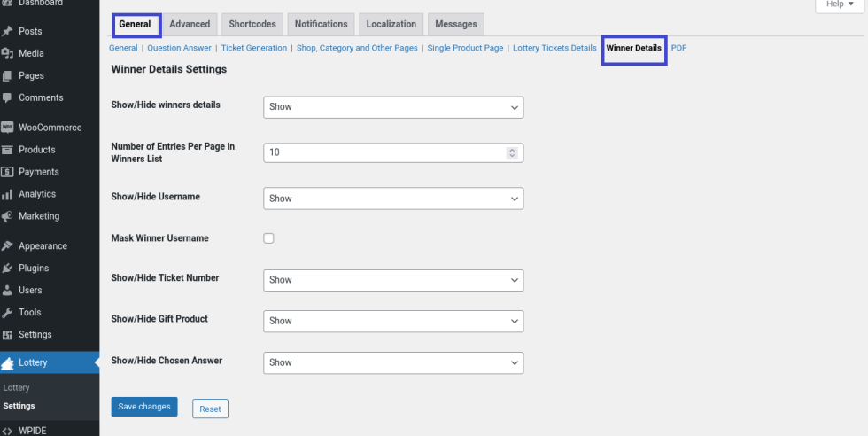Open Media library icon in sidebar

[x=8, y=53]
